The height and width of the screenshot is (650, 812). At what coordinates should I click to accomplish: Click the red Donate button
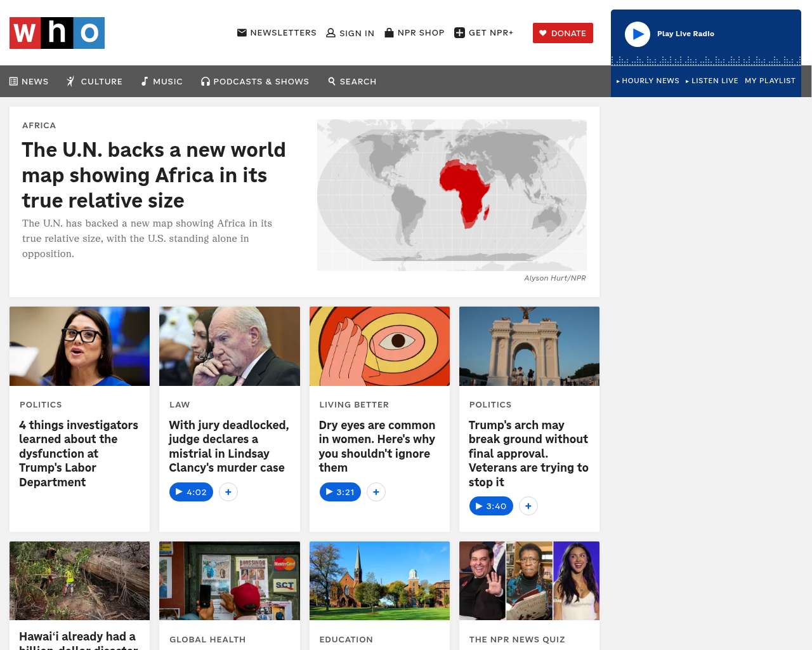coord(563,33)
